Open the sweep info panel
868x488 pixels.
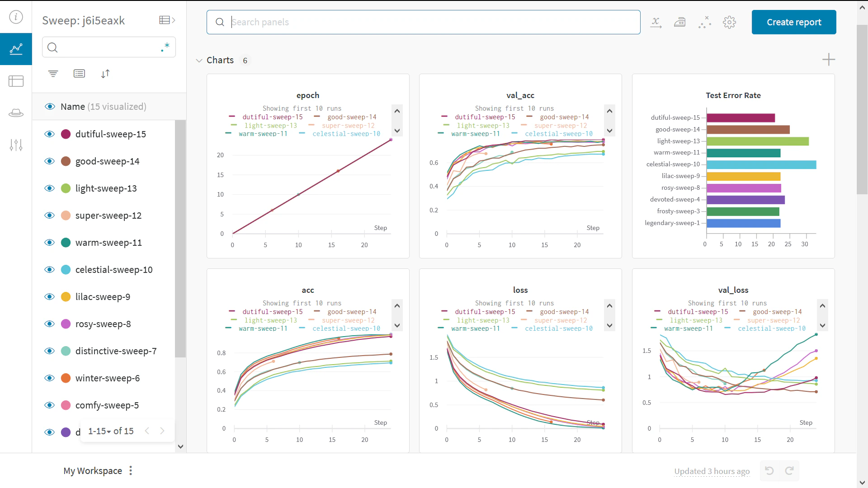16,16
